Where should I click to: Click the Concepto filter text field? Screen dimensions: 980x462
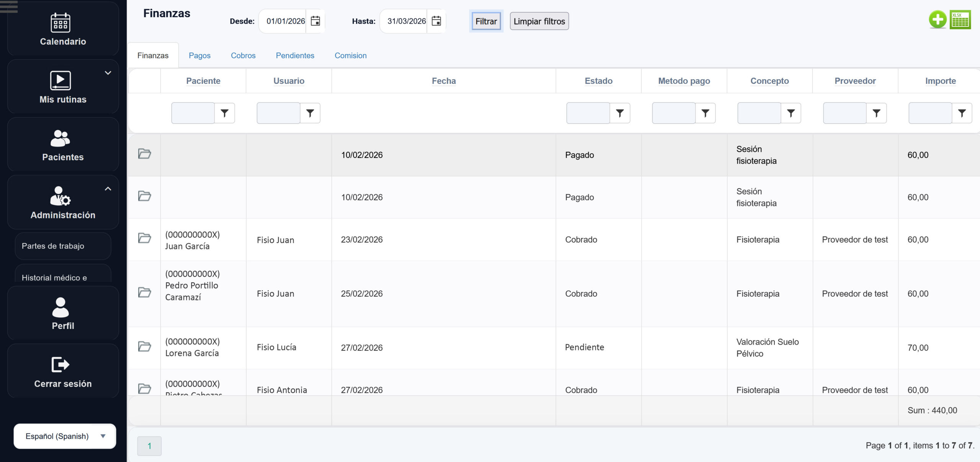pyautogui.click(x=759, y=113)
